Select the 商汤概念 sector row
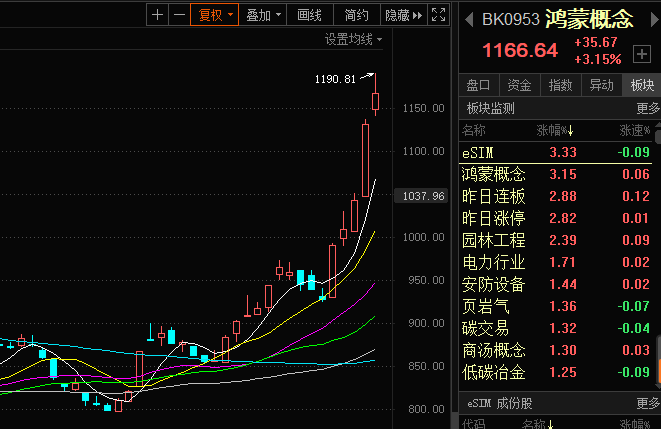Image resolution: width=661 pixels, height=429 pixels. tap(556, 350)
